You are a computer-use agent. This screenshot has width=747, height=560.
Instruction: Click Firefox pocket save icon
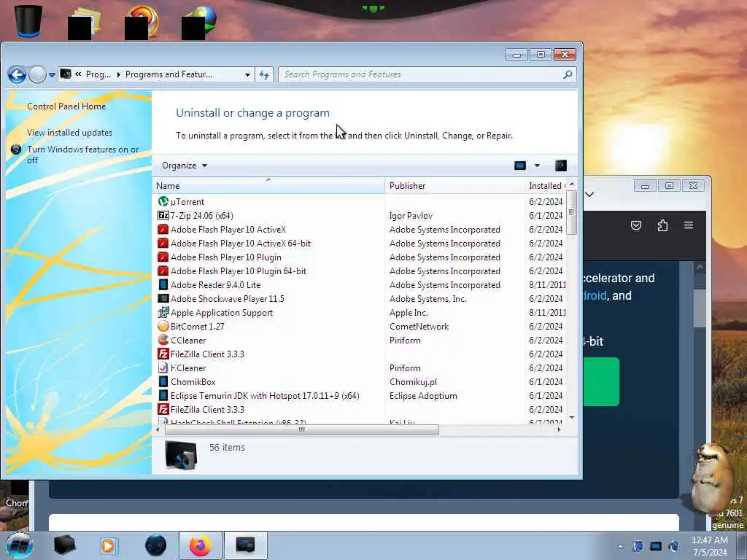(x=636, y=225)
